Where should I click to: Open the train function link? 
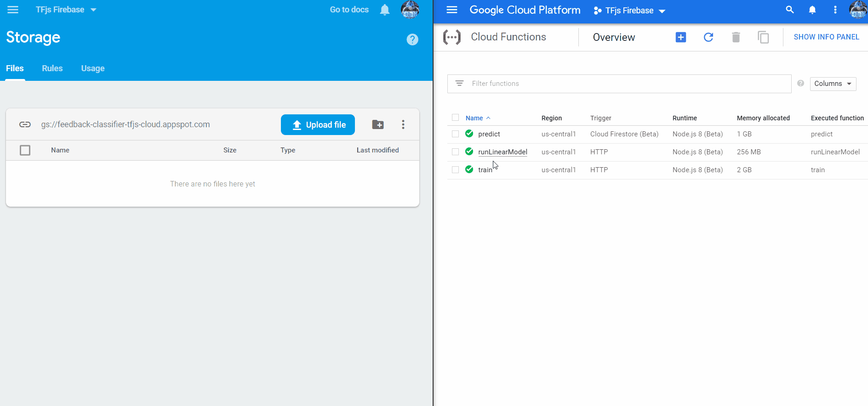(485, 170)
